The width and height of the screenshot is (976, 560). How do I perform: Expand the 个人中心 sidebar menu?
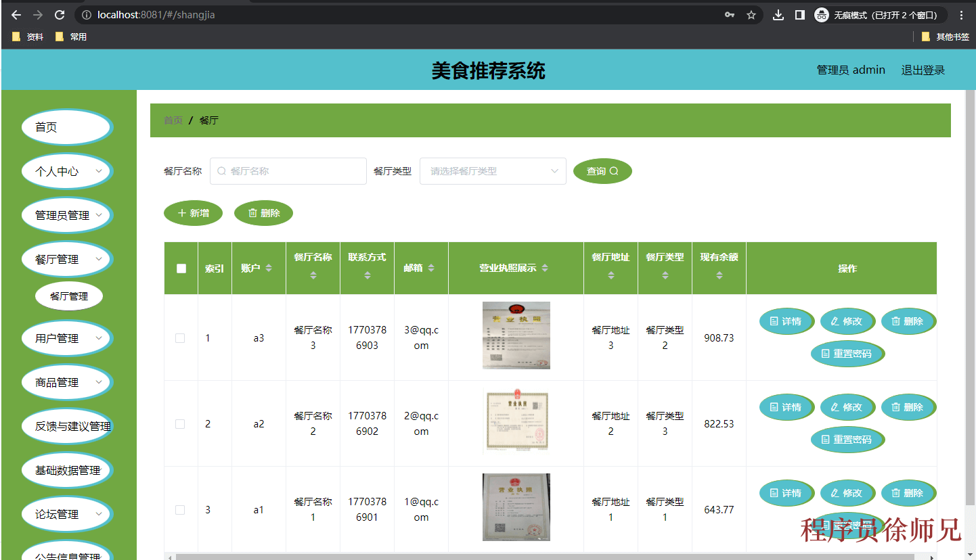pyautogui.click(x=66, y=171)
